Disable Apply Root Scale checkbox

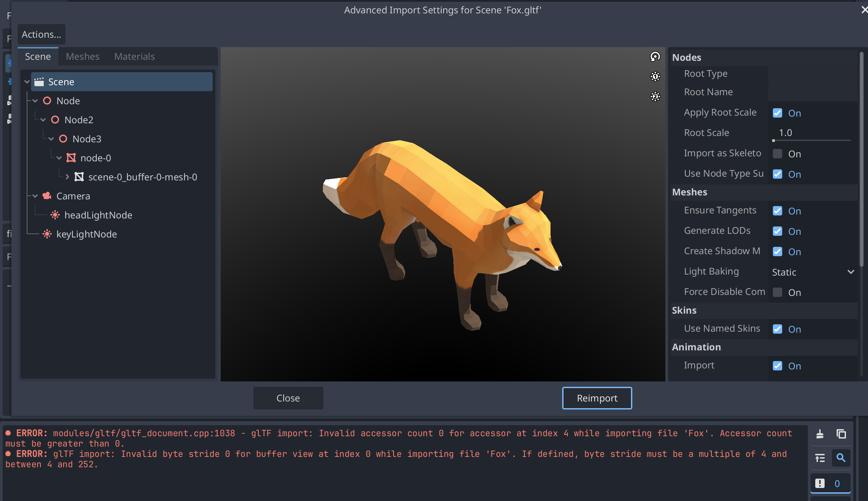pyautogui.click(x=778, y=113)
